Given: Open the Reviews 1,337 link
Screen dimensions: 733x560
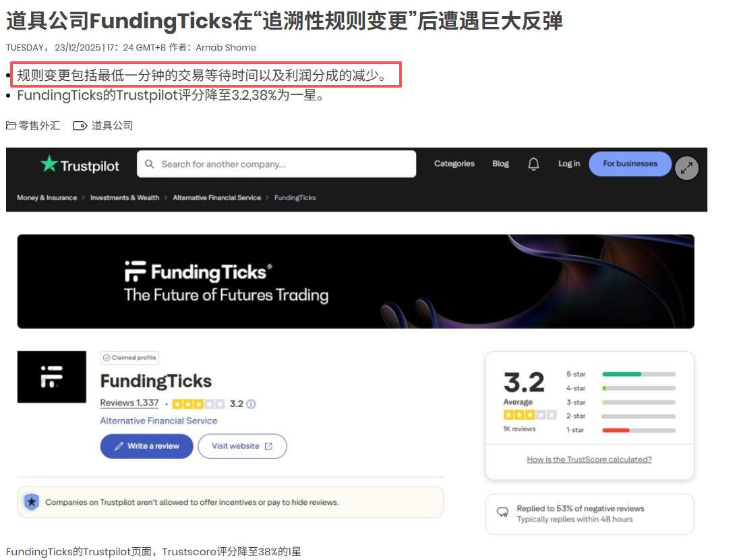Looking at the screenshot, I should [x=128, y=404].
